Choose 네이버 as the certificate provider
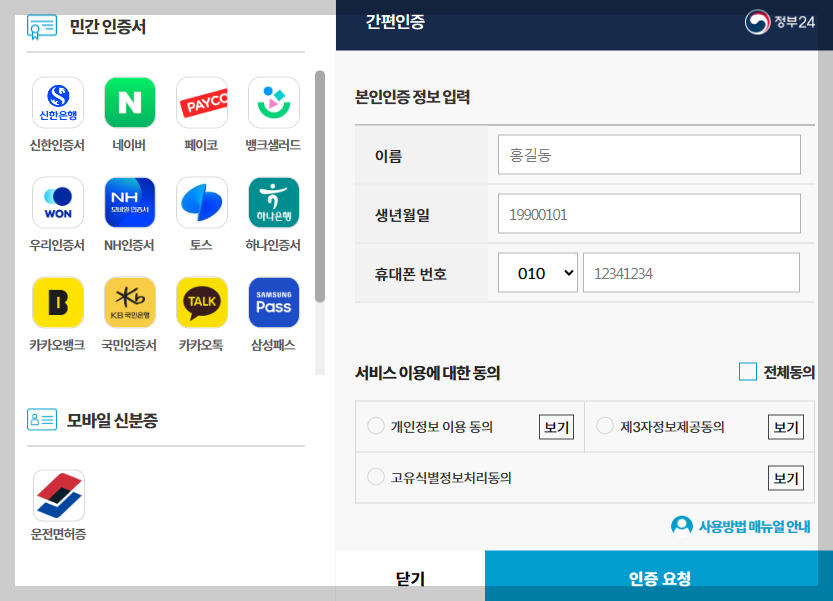Image resolution: width=833 pixels, height=601 pixels. (129, 103)
